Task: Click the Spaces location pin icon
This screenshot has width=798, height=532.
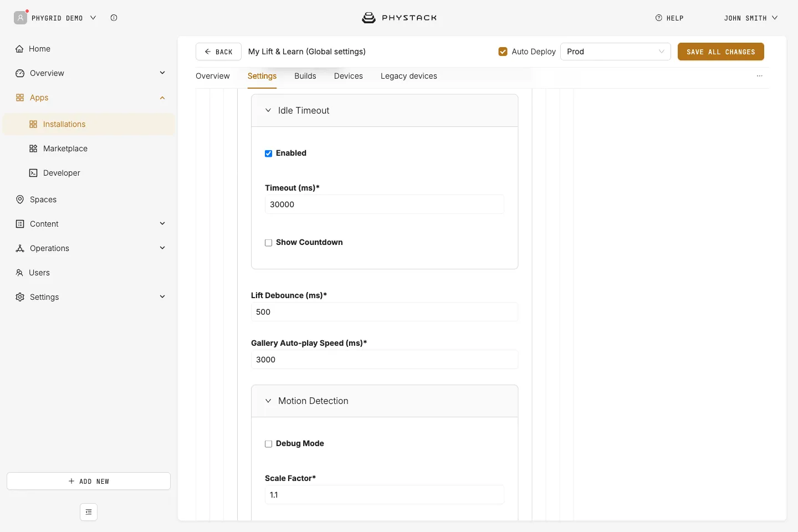Action: (20, 199)
